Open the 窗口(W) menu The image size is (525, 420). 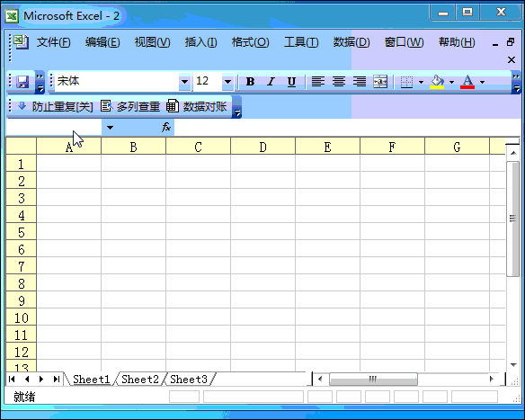click(x=404, y=42)
